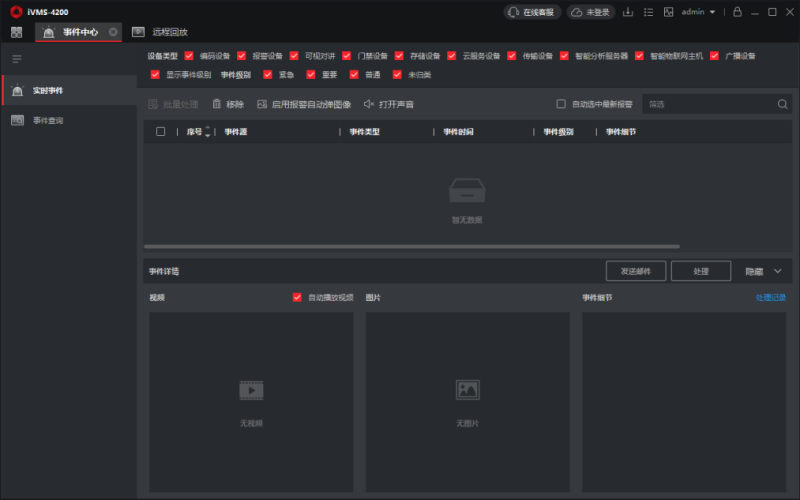
Task: Open the module grid menu icon
Action: pyautogui.click(x=16, y=32)
